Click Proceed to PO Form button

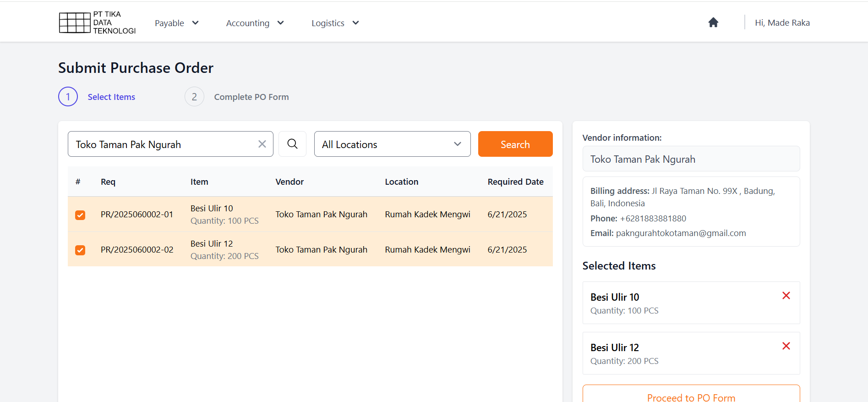pos(691,396)
